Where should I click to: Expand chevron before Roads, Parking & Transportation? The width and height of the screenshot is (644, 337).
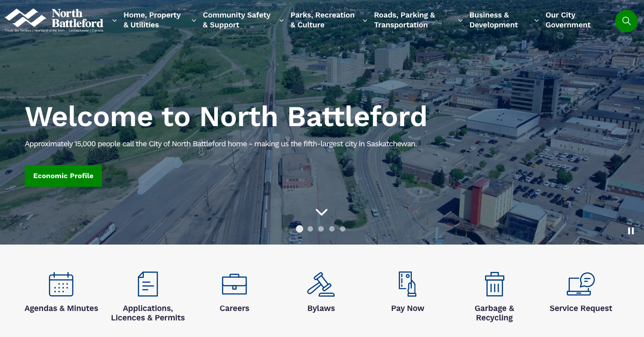(x=365, y=20)
